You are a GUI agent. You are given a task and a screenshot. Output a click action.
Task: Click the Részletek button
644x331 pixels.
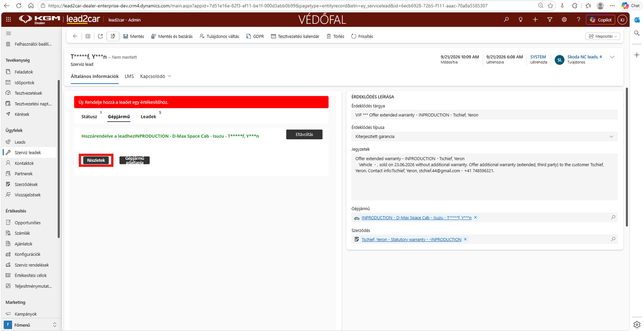click(96, 160)
